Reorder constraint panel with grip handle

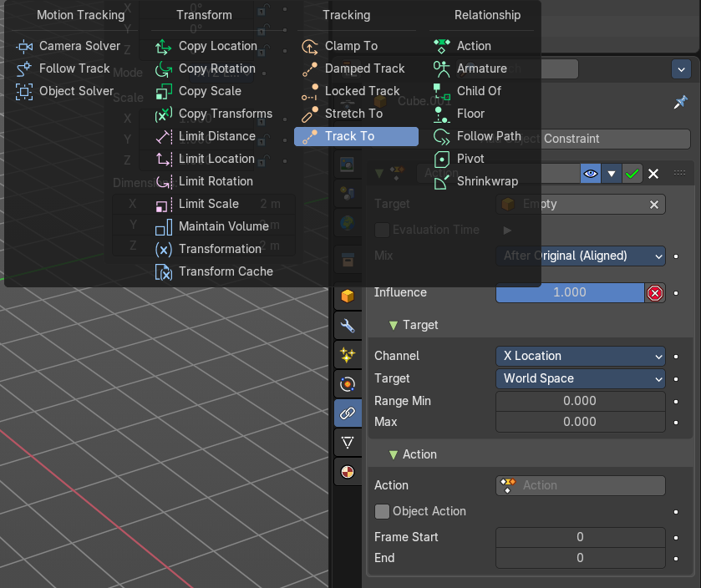click(x=679, y=173)
